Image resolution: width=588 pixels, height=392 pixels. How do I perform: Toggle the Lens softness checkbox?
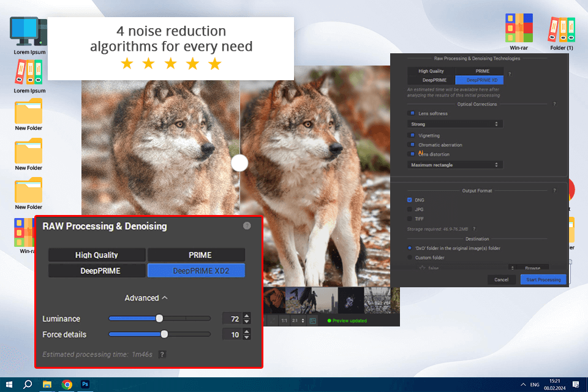[412, 113]
